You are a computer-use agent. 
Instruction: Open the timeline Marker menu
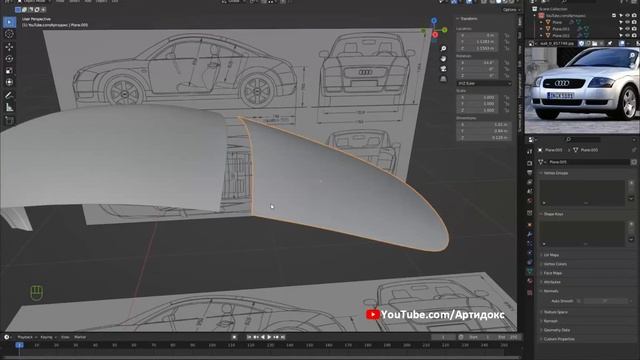pos(80,337)
